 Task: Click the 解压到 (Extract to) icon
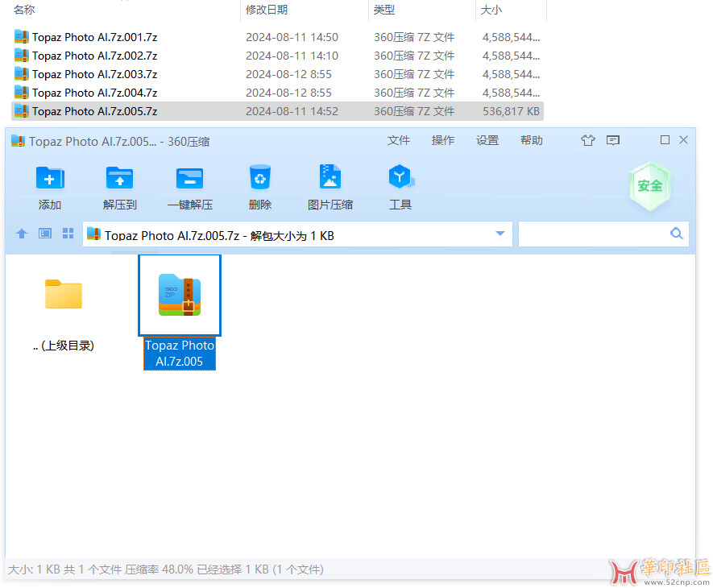120,179
